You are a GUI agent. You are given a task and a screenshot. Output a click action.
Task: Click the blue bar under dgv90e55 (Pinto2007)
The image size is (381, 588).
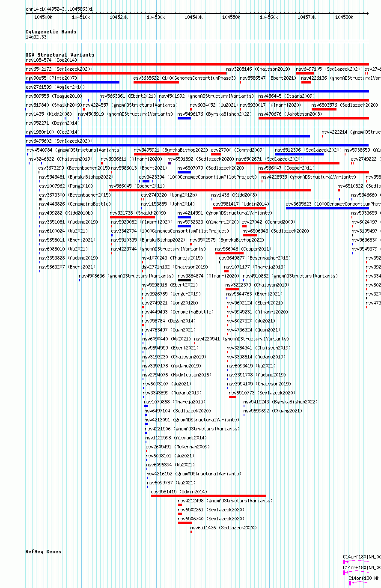72,82
